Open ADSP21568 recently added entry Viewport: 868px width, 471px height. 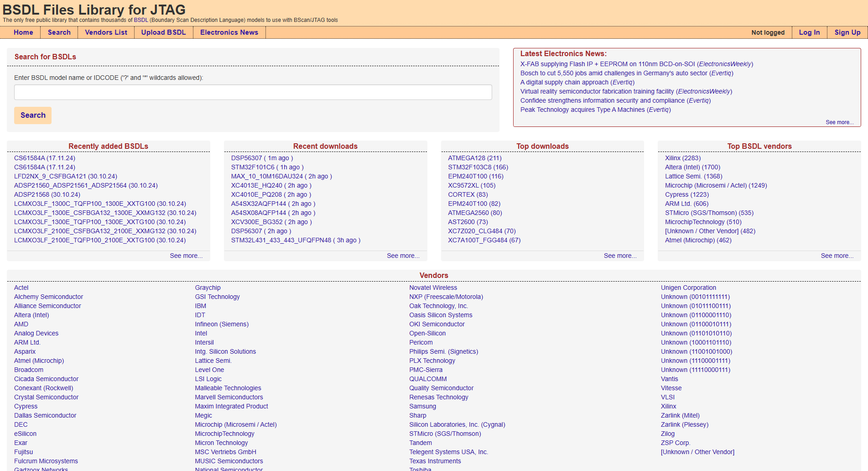tap(47, 194)
